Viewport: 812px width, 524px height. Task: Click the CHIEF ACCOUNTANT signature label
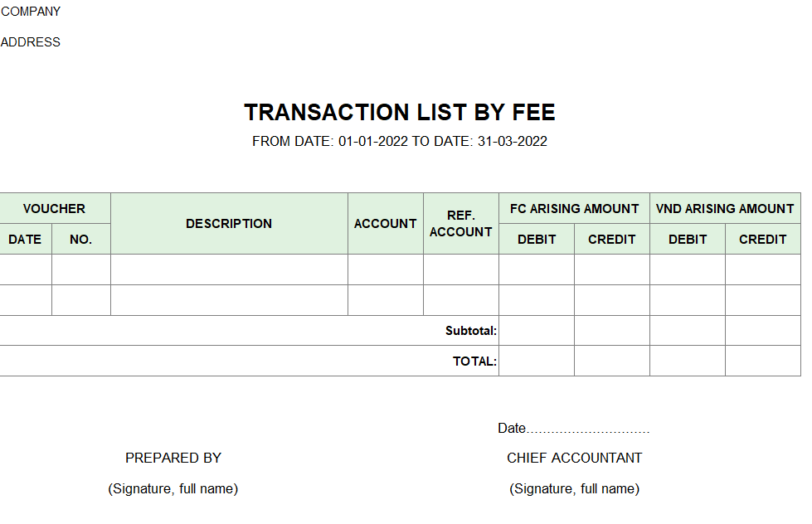(x=574, y=458)
